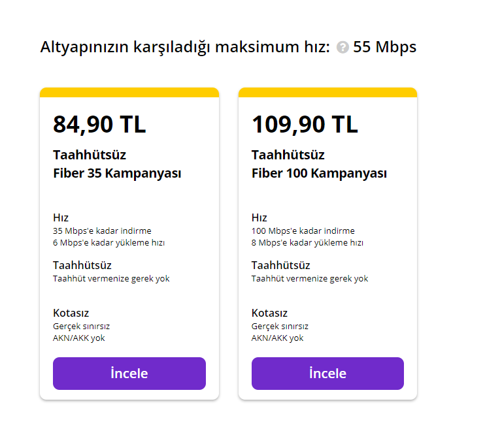This screenshot has width=485, height=448.
Task: Click the 55 Mbps maximum speed value
Action: coord(384,47)
